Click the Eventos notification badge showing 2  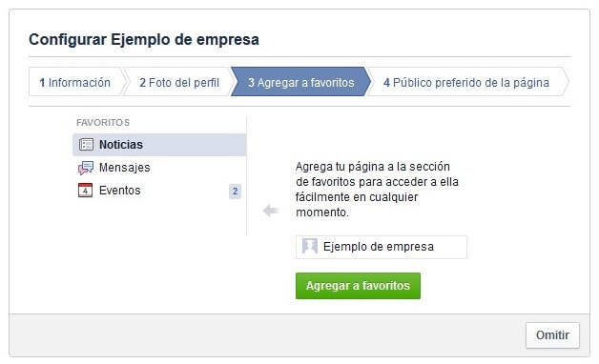tap(235, 191)
